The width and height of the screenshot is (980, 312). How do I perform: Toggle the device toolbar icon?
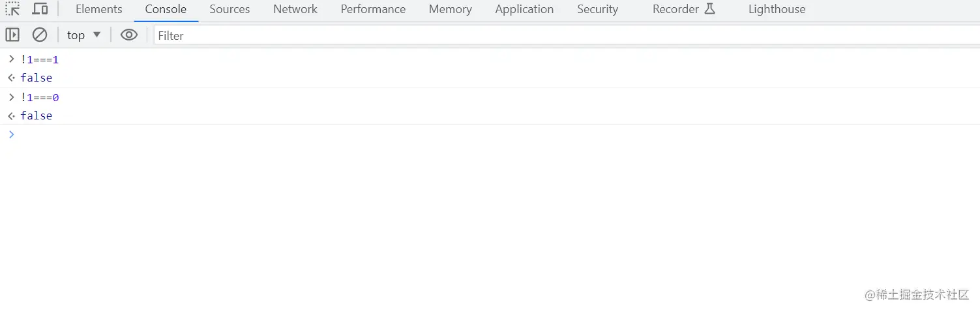tap(40, 9)
